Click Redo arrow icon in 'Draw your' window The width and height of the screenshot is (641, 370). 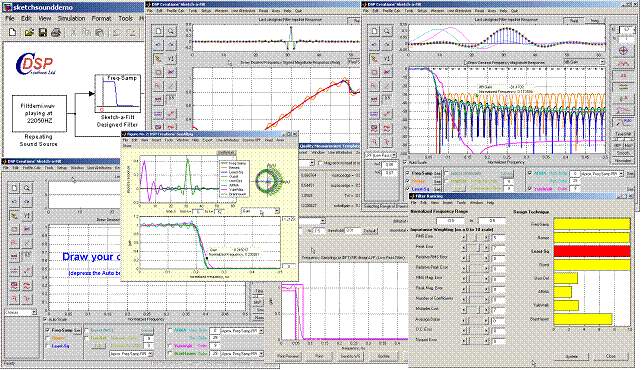click(x=27, y=202)
